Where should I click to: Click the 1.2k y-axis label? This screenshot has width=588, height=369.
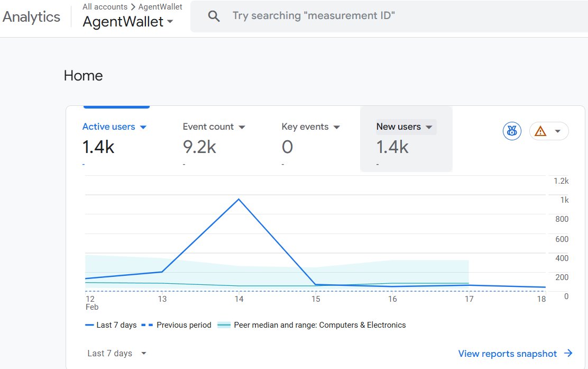tap(561, 181)
